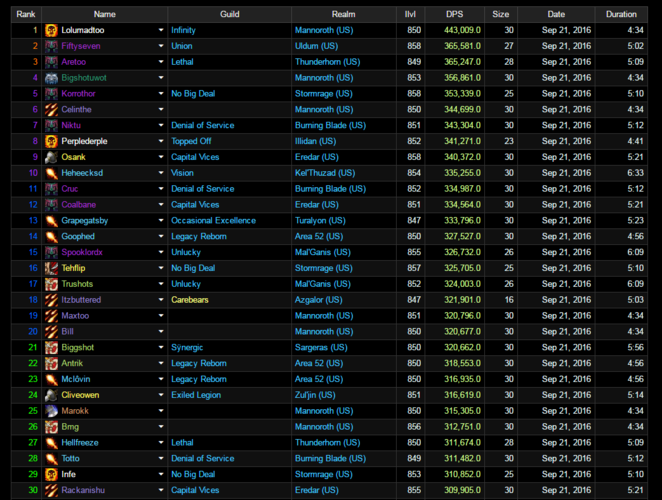Viewport: 662px width, 500px height.
Task: Click the class icon beside Coalbane
Action: 51,205
